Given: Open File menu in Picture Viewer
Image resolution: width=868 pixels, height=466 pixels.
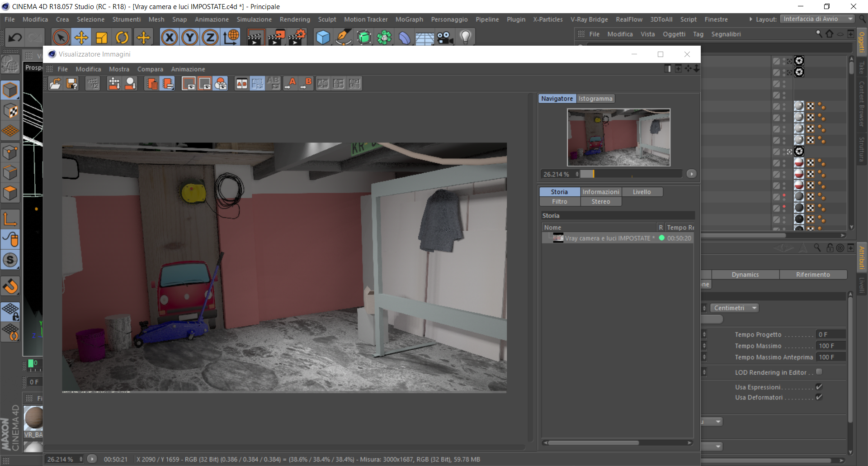Looking at the screenshot, I should point(62,69).
